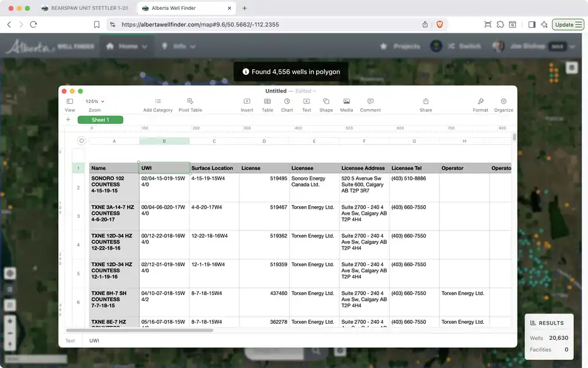This screenshot has width=588, height=368.
Task: Select cell with license 519495
Action: click(265, 188)
